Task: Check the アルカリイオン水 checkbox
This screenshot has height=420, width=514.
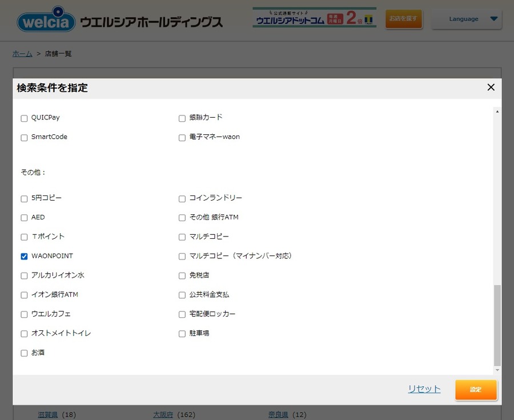Action: [24, 276]
